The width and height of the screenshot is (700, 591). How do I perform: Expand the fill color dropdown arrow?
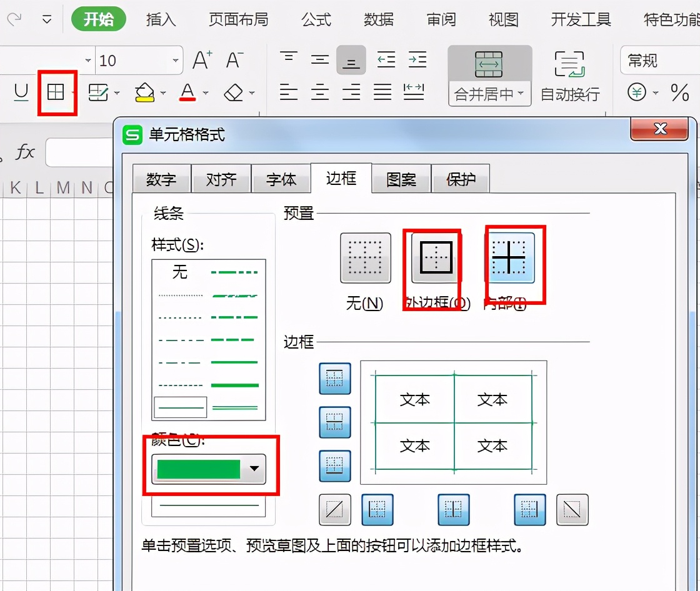163,93
